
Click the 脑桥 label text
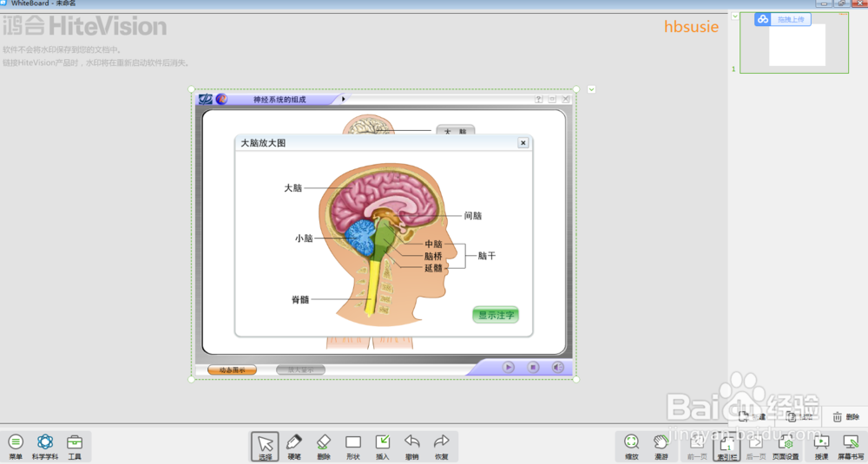433,256
